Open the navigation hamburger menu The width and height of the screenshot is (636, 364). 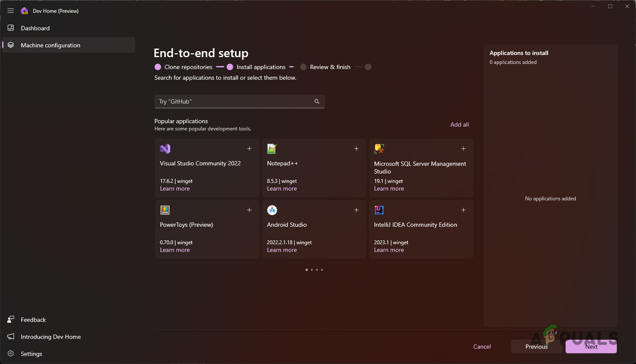pyautogui.click(x=11, y=11)
